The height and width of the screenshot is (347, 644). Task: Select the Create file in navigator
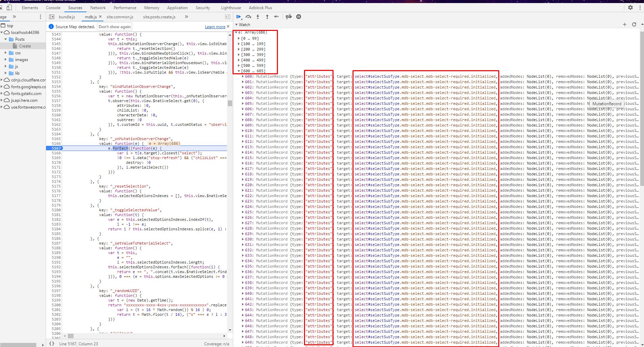23,46
